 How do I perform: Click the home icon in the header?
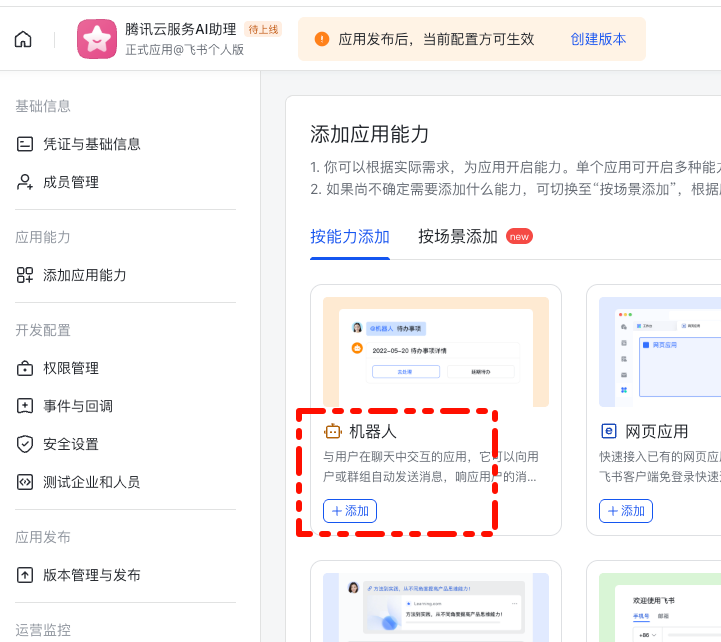23,40
